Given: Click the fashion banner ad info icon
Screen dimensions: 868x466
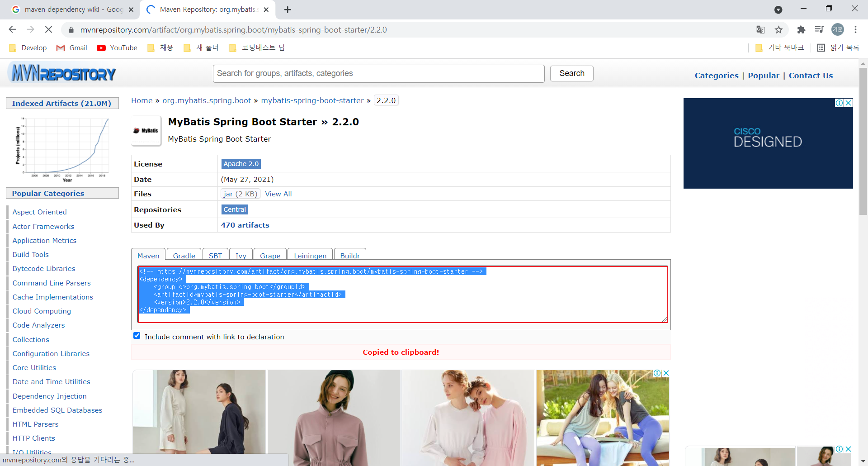Looking at the screenshot, I should coord(657,373).
